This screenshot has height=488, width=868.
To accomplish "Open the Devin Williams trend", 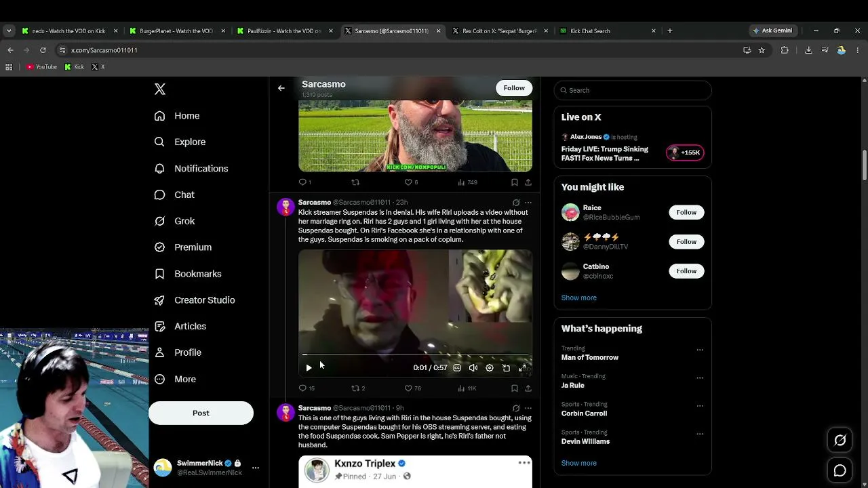I will click(x=585, y=437).
